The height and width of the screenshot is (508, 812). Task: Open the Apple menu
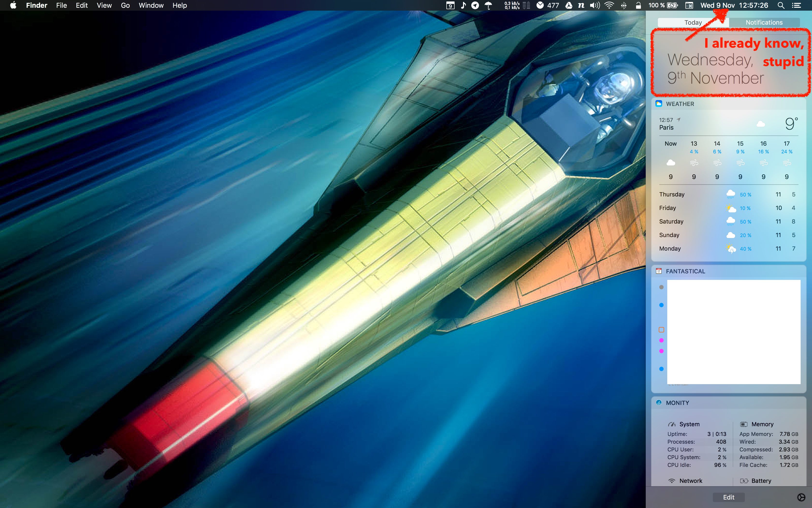click(x=13, y=5)
